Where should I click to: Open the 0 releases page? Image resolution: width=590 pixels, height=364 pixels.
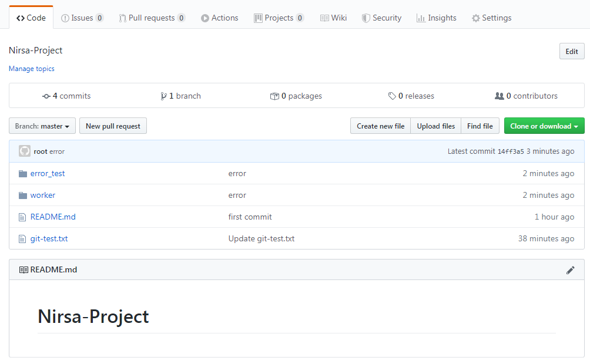click(411, 96)
